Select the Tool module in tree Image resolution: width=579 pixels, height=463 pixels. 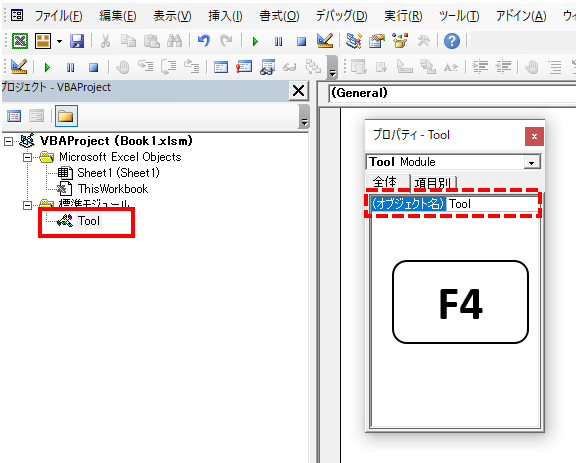coord(89,221)
